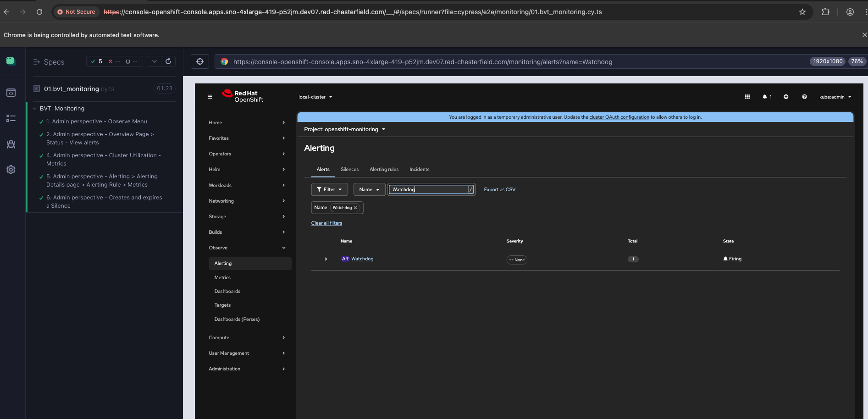Click the Export as CSV link
The width and height of the screenshot is (868, 419).
[499, 189]
